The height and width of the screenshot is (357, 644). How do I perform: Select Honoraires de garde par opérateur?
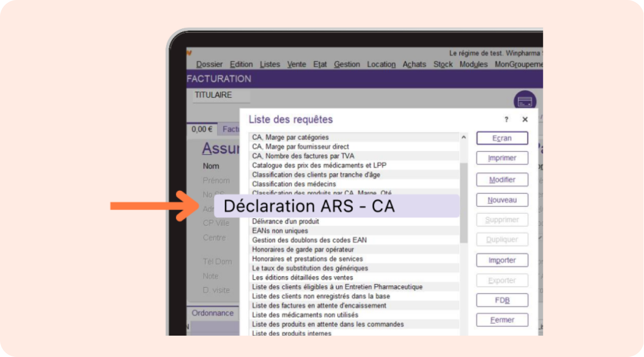click(303, 249)
